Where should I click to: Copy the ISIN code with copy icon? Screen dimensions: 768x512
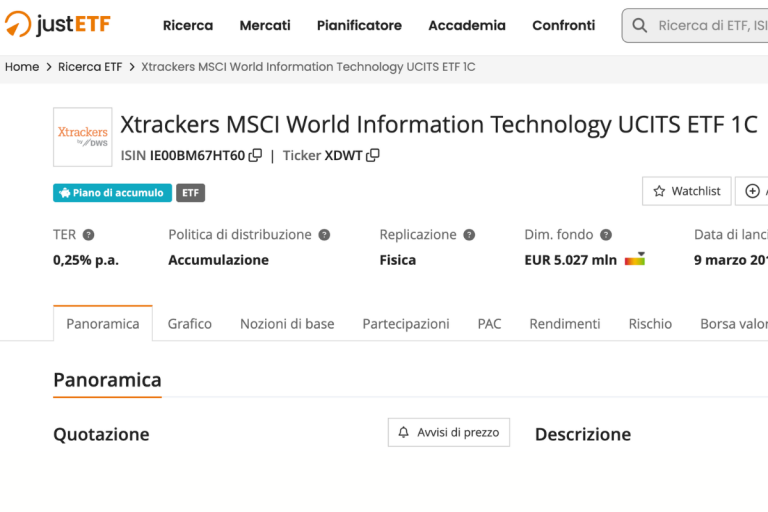click(255, 155)
